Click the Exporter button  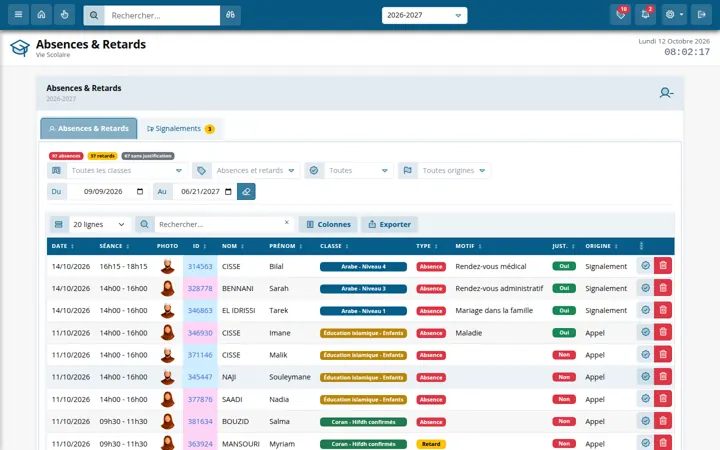[389, 225]
